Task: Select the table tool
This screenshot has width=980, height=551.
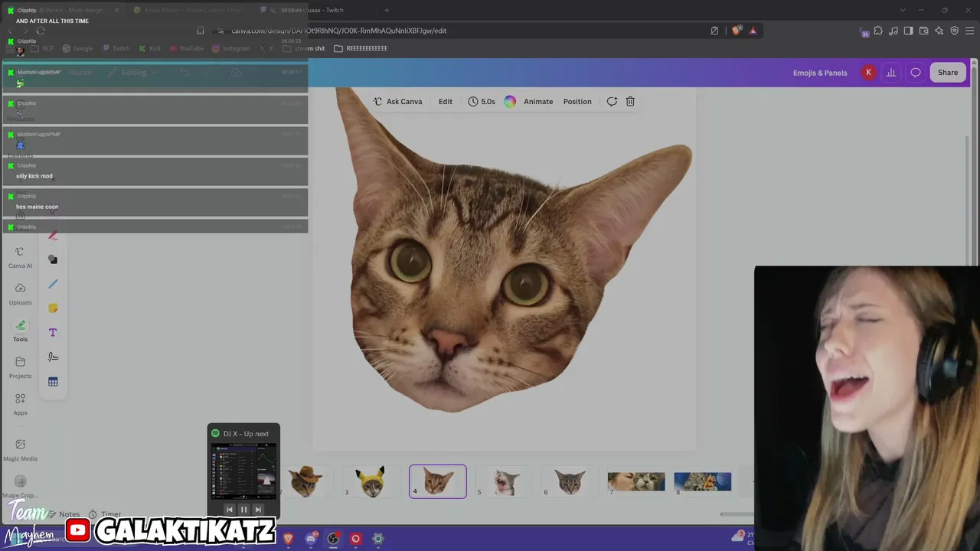Action: (x=53, y=382)
